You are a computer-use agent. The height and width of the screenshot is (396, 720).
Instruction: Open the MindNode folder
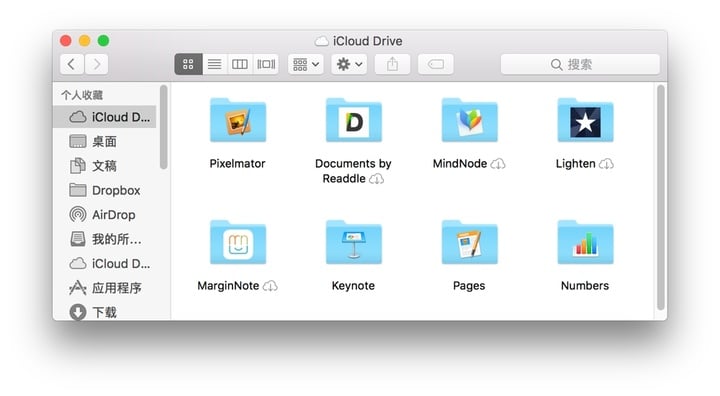coord(469,120)
